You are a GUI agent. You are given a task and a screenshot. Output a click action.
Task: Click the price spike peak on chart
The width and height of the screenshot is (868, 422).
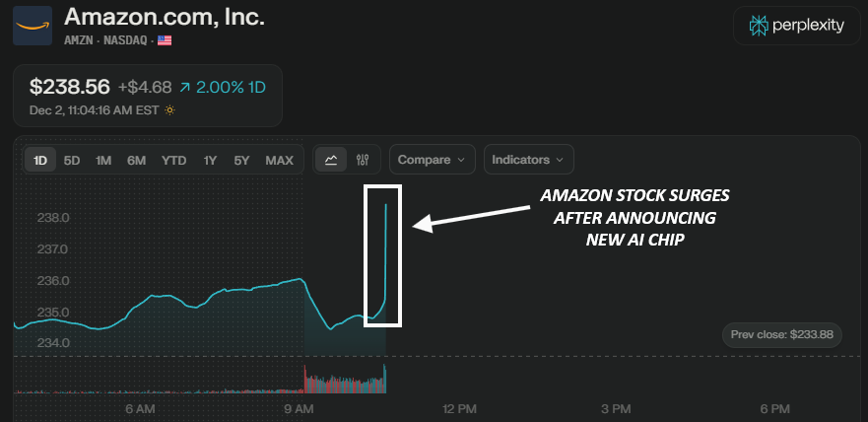385,205
